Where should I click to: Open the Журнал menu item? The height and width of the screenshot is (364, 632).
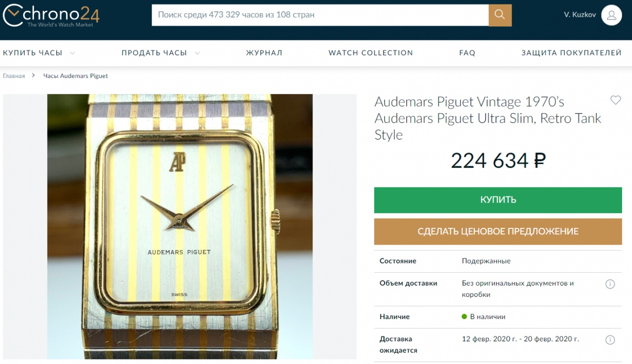click(264, 53)
